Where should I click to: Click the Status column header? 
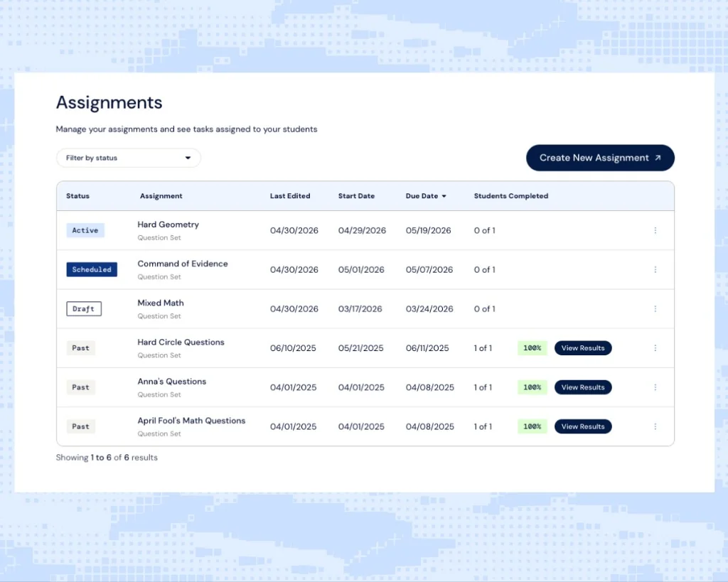click(x=77, y=196)
